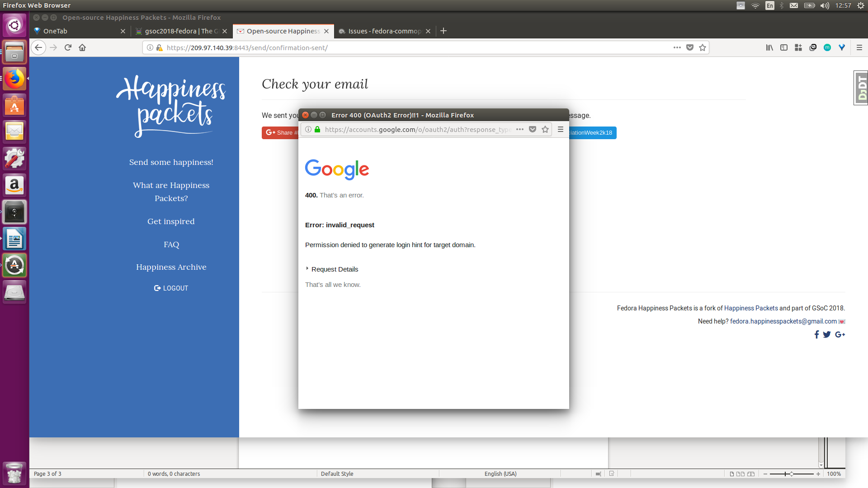
Task: Open the Google+ icon link in footer
Action: (x=840, y=334)
